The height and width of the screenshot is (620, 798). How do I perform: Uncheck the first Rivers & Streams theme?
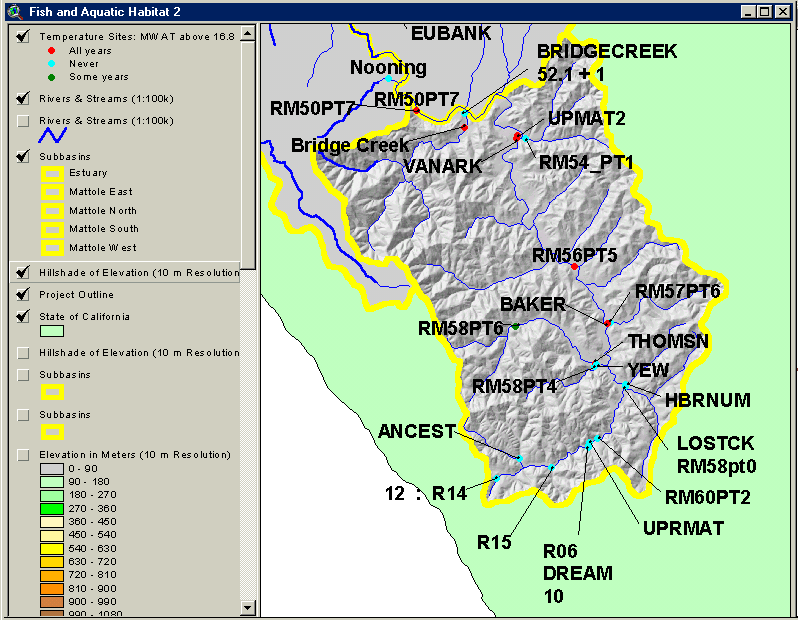tap(23, 99)
